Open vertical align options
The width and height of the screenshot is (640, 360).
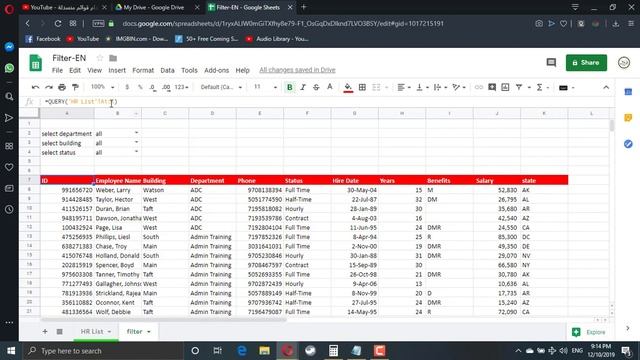[x=422, y=87]
